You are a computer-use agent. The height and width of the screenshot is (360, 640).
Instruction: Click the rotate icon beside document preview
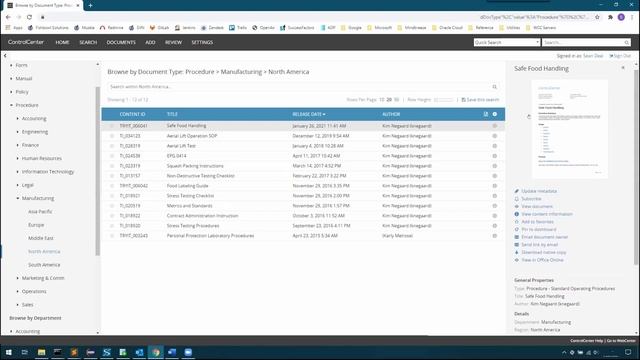pyautogui.click(x=529, y=117)
